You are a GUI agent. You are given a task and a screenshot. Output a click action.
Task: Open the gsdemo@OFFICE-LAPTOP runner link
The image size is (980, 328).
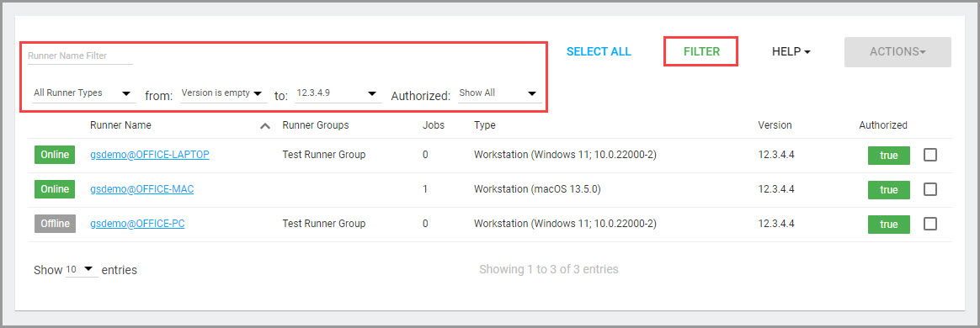tap(150, 154)
